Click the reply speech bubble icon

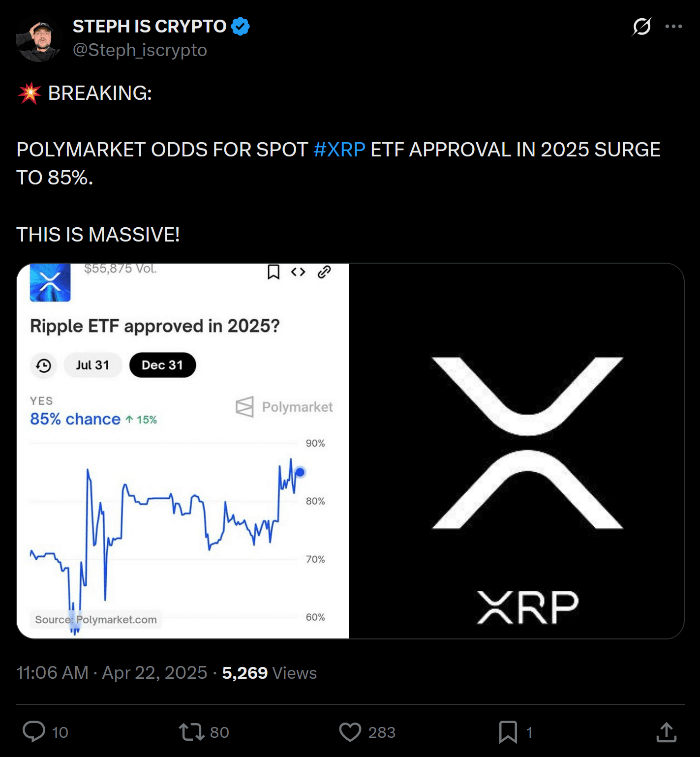[x=34, y=731]
